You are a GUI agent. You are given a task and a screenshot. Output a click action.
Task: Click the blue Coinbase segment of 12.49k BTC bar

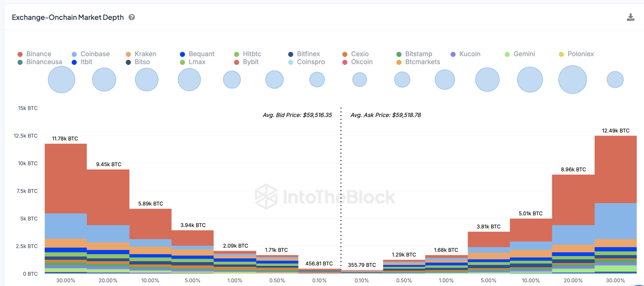(x=616, y=221)
